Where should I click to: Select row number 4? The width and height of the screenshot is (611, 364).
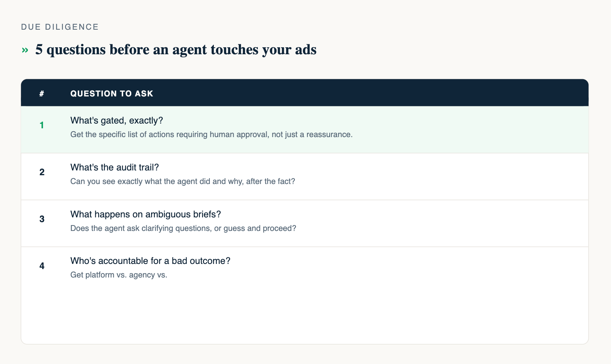pos(42,266)
